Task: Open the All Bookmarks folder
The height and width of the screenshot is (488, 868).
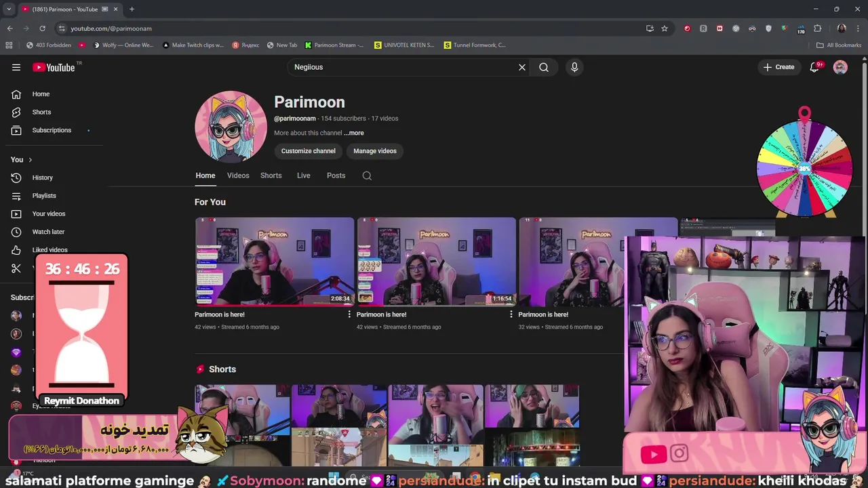Action: tap(839, 45)
